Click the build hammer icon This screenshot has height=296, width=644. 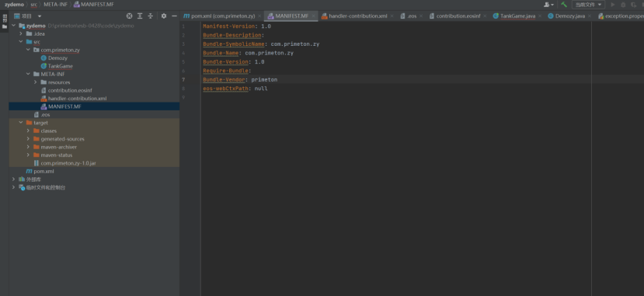pyautogui.click(x=564, y=5)
